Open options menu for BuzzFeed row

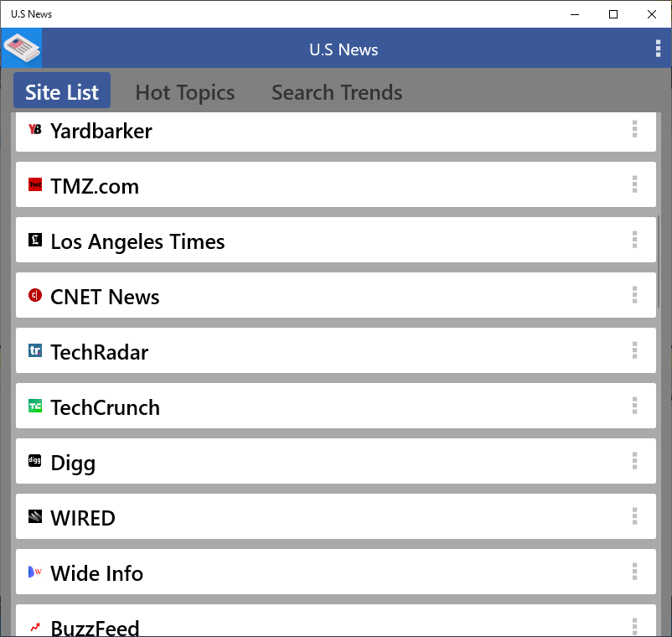point(635,627)
